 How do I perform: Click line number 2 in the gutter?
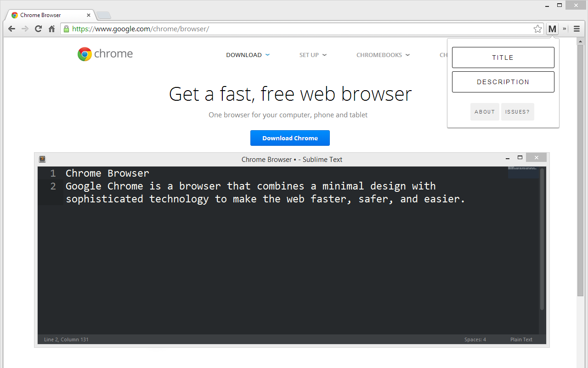point(53,186)
